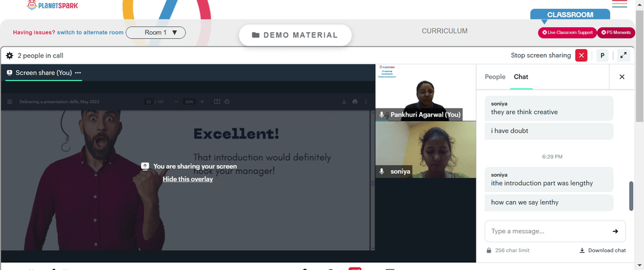Click the page scrollbar down arrow
Viewport: 644px width, 270px height.
coord(640,267)
